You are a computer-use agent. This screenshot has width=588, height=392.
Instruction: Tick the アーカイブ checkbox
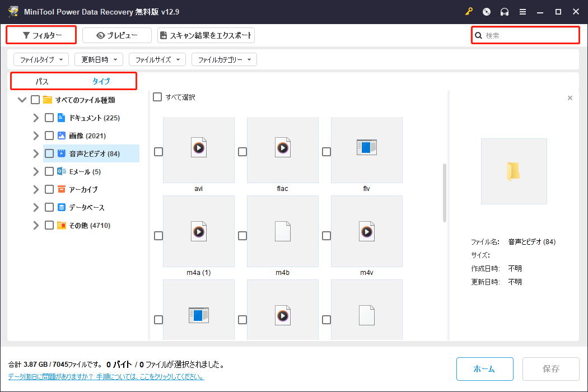(49, 189)
